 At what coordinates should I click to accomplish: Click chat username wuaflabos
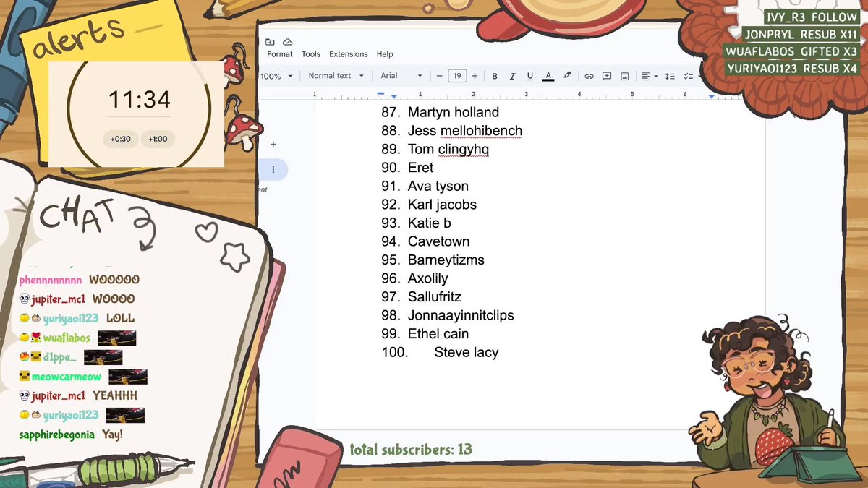[67, 338]
